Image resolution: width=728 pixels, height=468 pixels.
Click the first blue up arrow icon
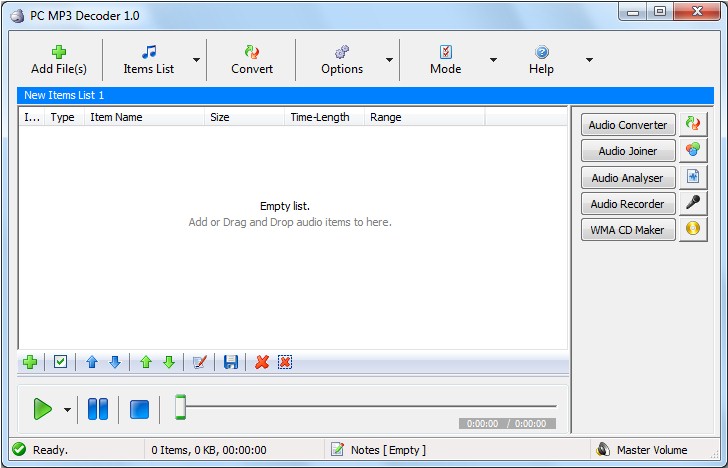point(92,362)
